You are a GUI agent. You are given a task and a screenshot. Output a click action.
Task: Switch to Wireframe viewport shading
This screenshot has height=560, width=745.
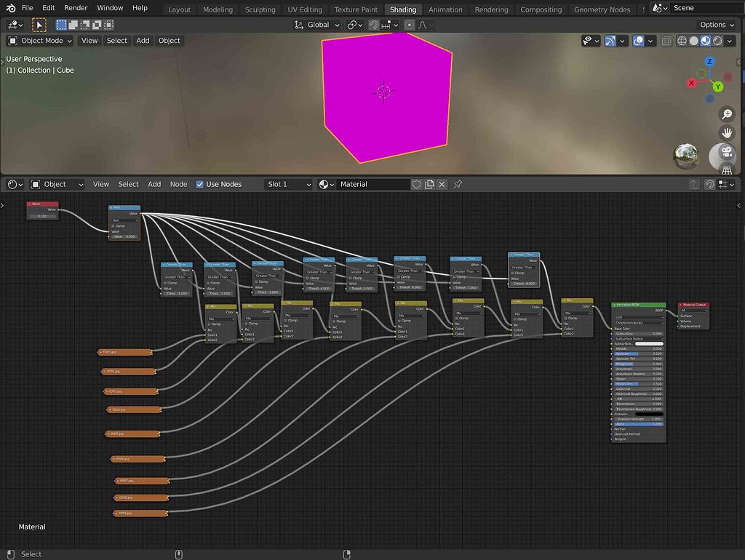[682, 41]
